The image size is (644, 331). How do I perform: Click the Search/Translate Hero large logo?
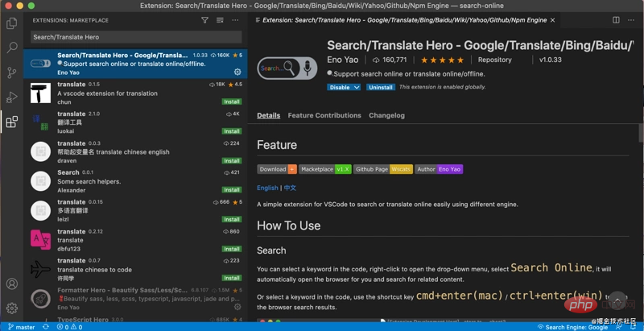click(x=287, y=68)
